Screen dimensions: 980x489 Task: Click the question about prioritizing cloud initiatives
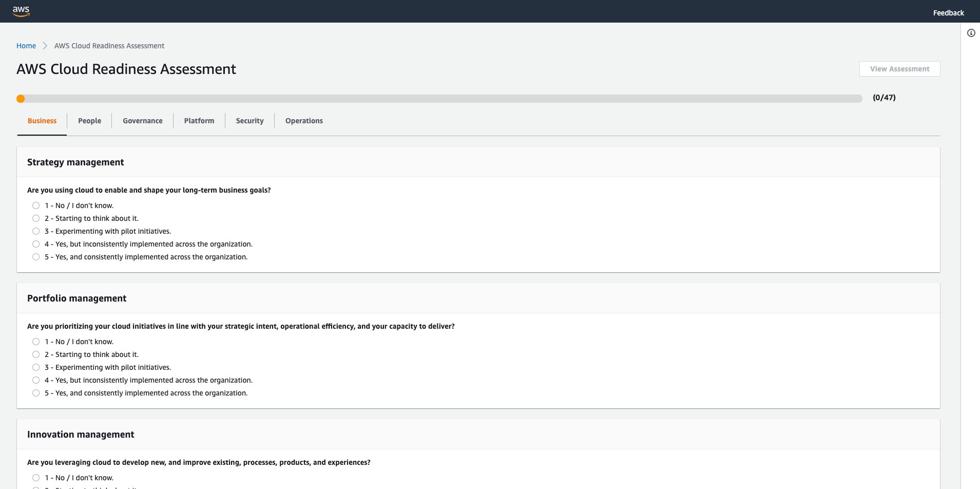coord(241,326)
